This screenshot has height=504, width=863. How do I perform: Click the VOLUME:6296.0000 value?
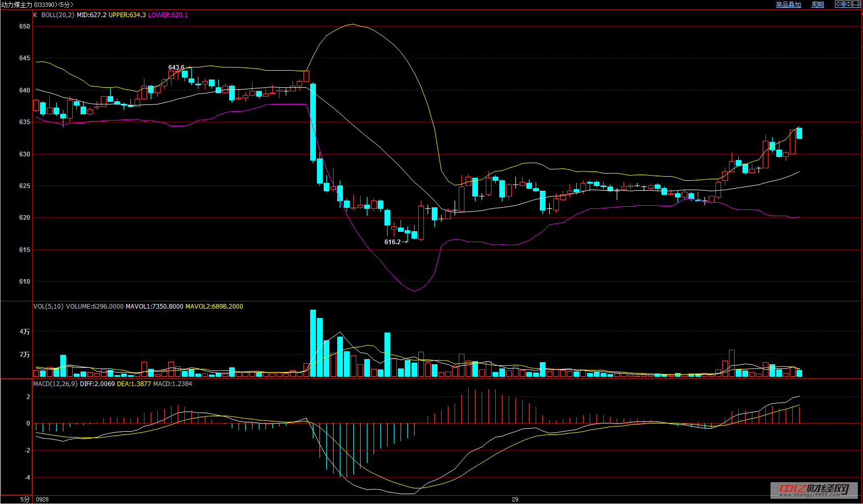coord(95,307)
